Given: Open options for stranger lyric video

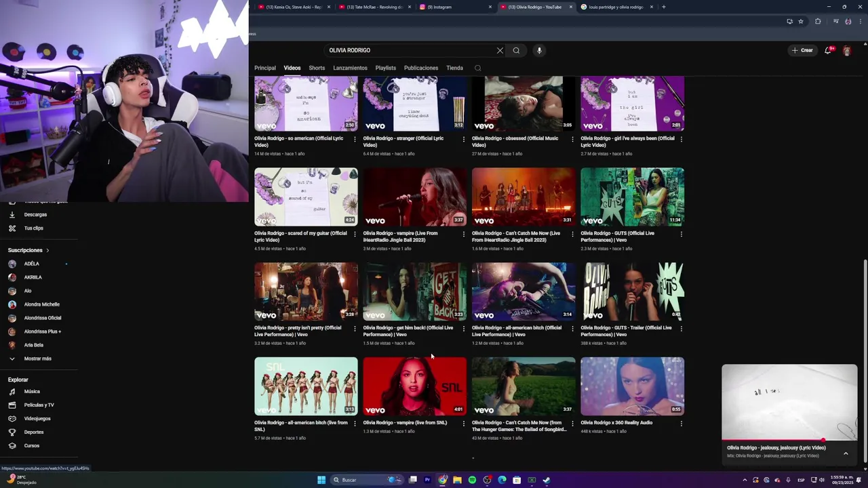Looking at the screenshot, I should (464, 139).
